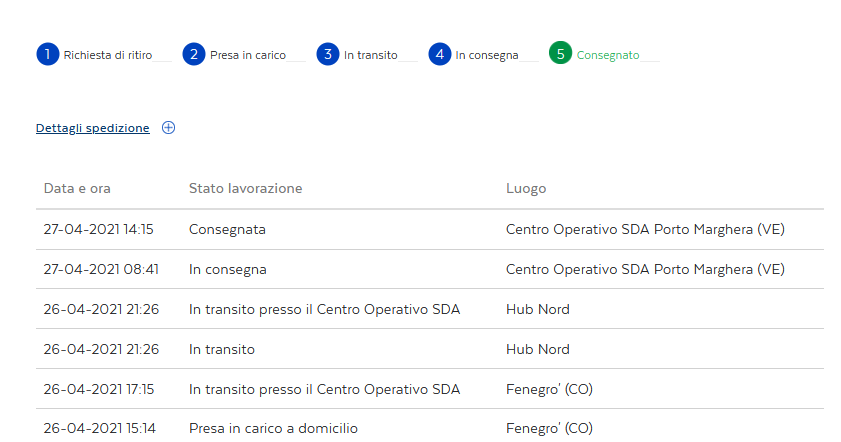Viewport: 841px width, 442px height.
Task: Click step 3 circle In transito
Action: coord(328,54)
